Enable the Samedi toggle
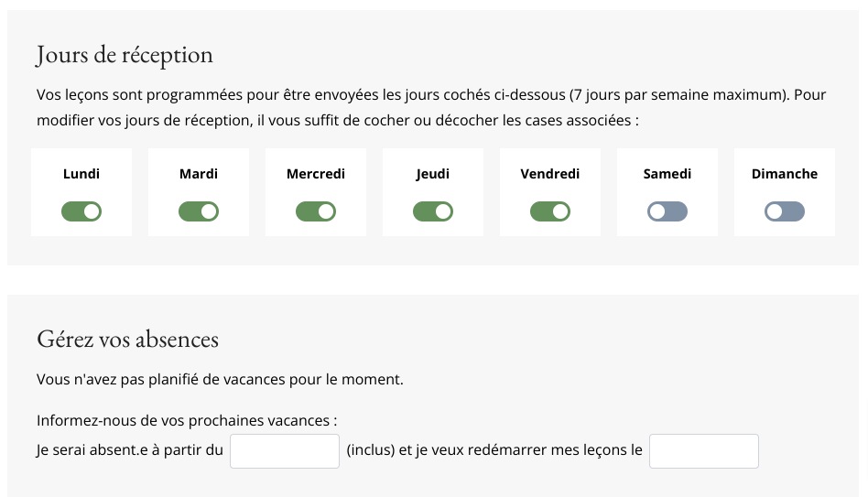 [667, 211]
